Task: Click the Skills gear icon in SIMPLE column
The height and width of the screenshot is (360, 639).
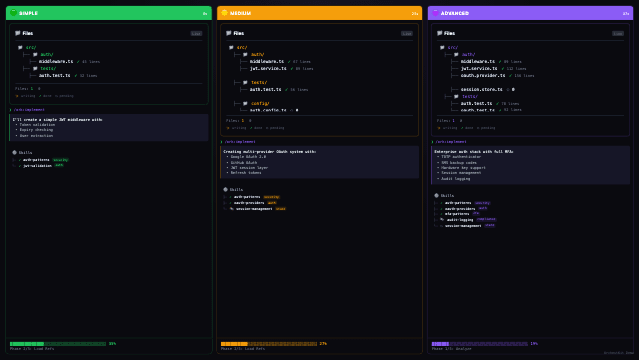Action: click(15, 152)
